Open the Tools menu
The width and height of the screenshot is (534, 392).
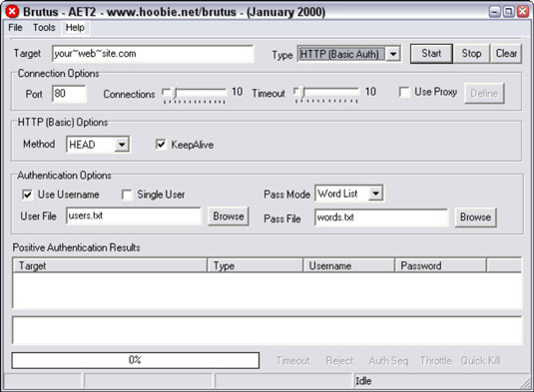(x=44, y=28)
